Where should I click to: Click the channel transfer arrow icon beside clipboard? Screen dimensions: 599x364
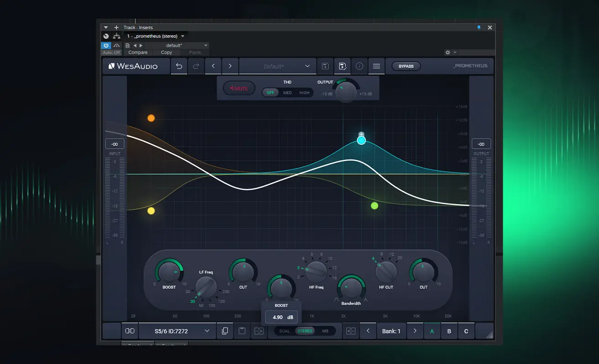[x=259, y=331]
